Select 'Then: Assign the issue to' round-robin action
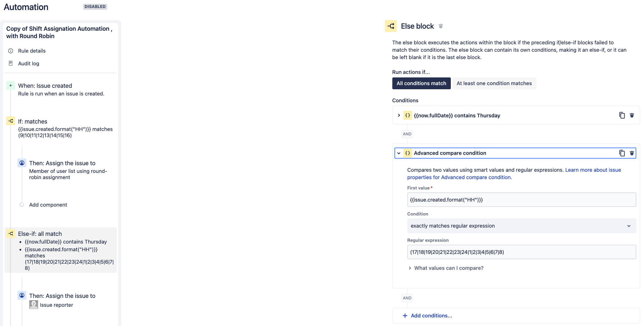 [x=66, y=170]
